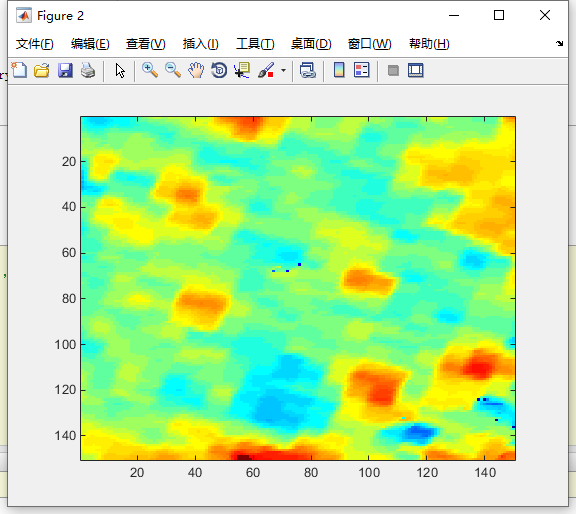The height and width of the screenshot is (514, 576).
Task: Create a new figure with toolbar icon
Action: pyautogui.click(x=19, y=70)
